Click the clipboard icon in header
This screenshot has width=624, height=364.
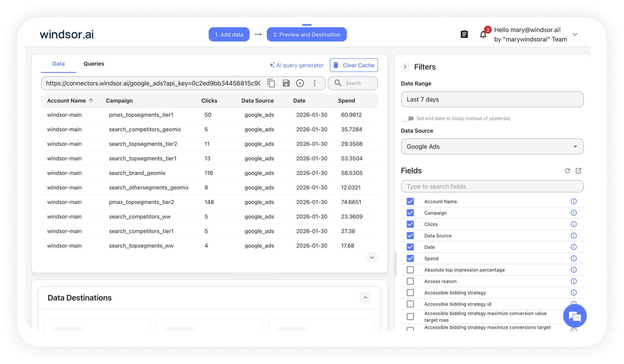pyautogui.click(x=464, y=34)
